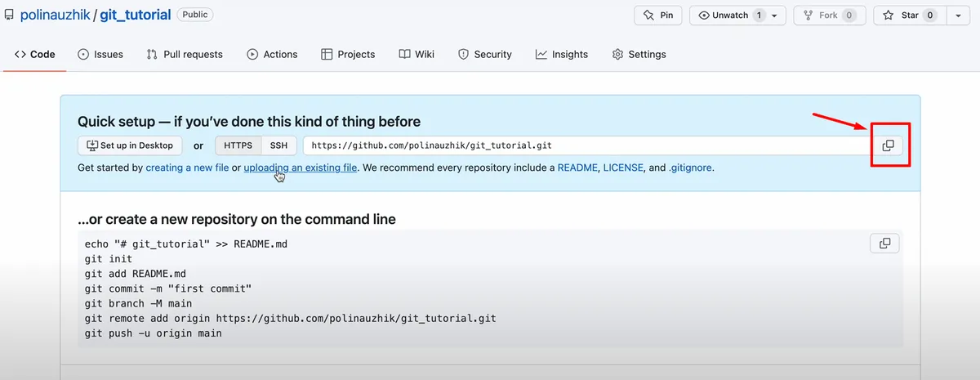Go to the Pull requests tab

coord(185,54)
